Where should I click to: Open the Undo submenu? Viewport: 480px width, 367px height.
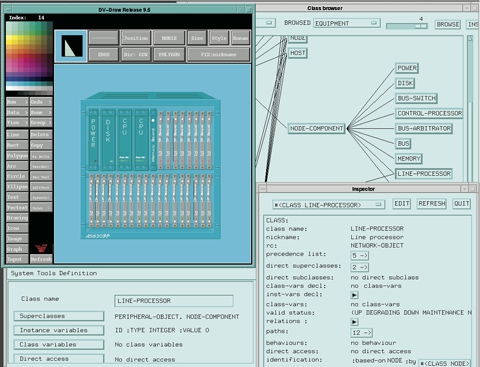click(41, 102)
